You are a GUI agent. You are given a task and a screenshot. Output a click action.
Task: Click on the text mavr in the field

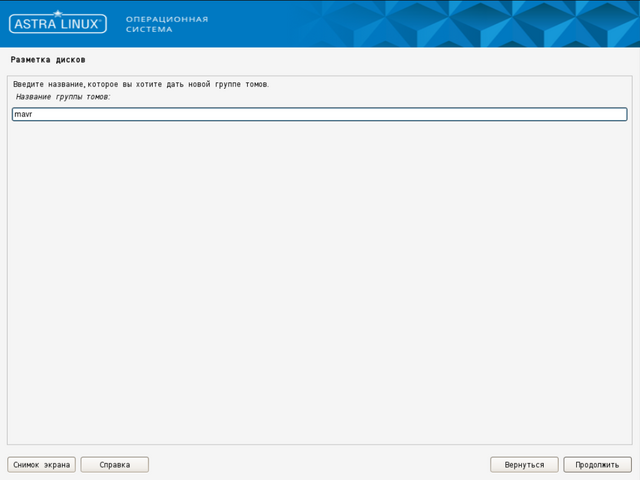23,115
